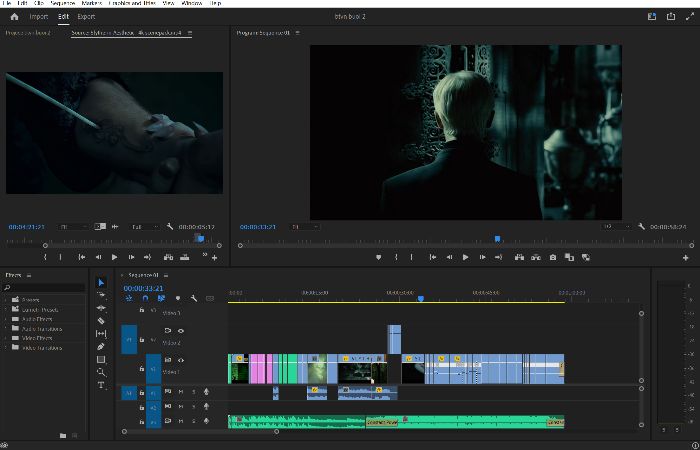This screenshot has height=450, width=700.
Task: Open Program Sequence 01 panel menu
Action: pos(298,33)
